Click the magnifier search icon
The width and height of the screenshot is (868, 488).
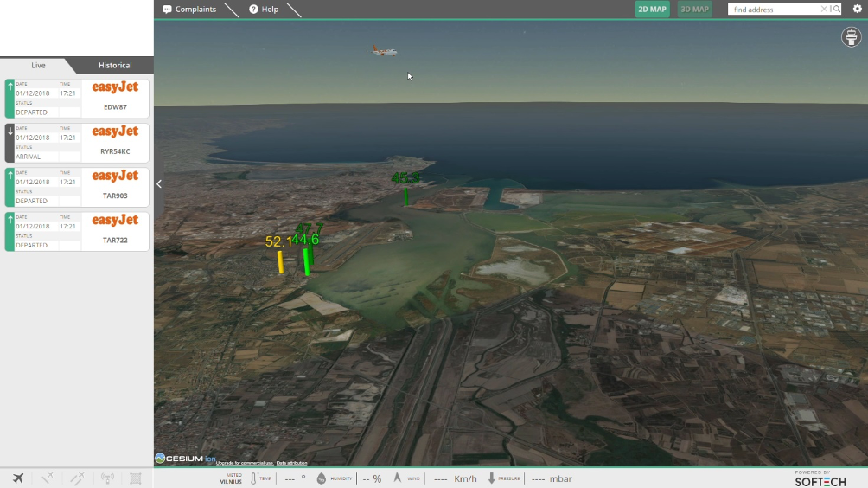pyautogui.click(x=836, y=10)
